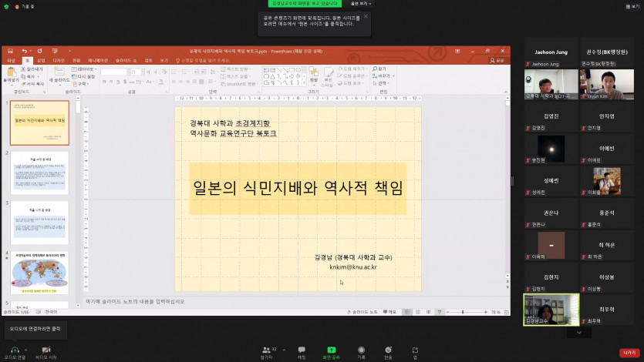Click the language indicator in status bar

pos(52,312)
